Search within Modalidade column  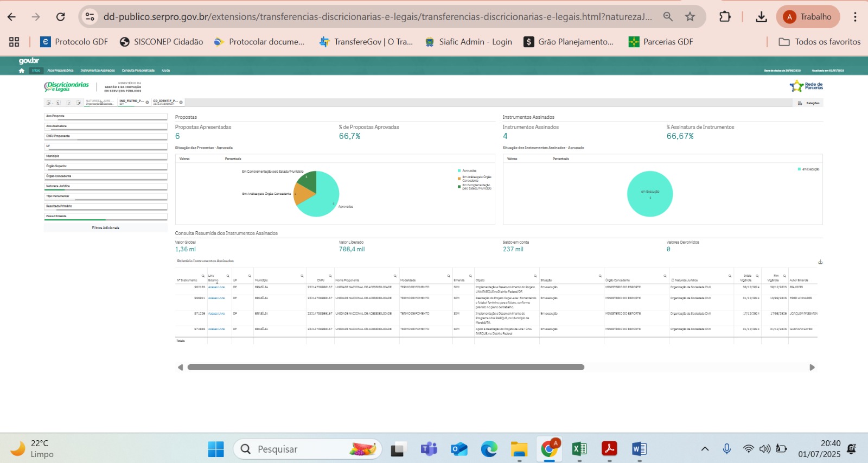pos(449,276)
